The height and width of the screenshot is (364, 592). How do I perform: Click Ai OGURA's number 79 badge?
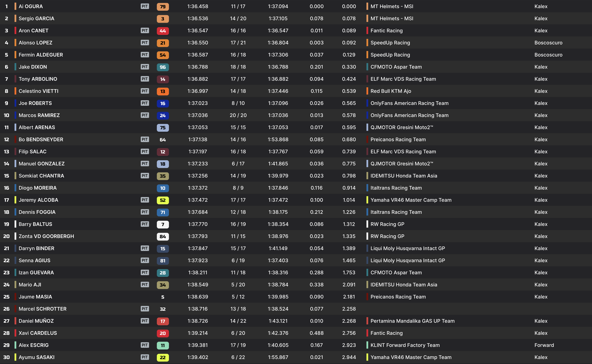(163, 7)
